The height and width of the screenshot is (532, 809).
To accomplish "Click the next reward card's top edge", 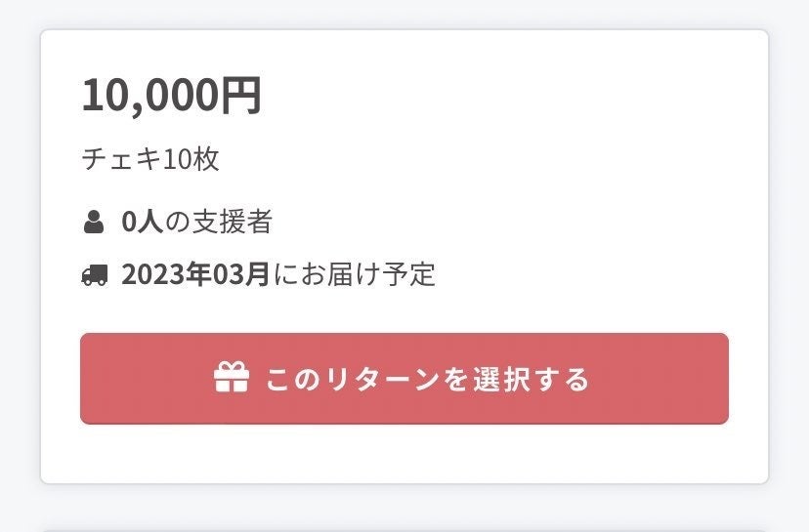I will 404,528.
